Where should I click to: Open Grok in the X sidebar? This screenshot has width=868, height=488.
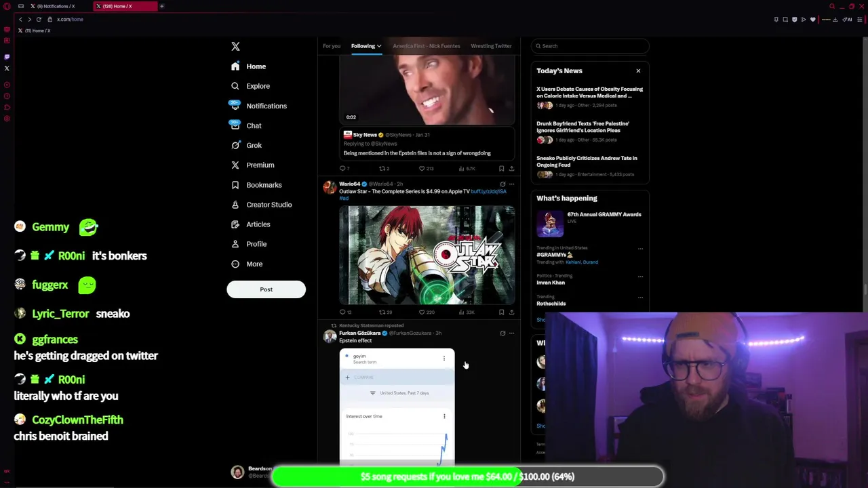click(246, 145)
